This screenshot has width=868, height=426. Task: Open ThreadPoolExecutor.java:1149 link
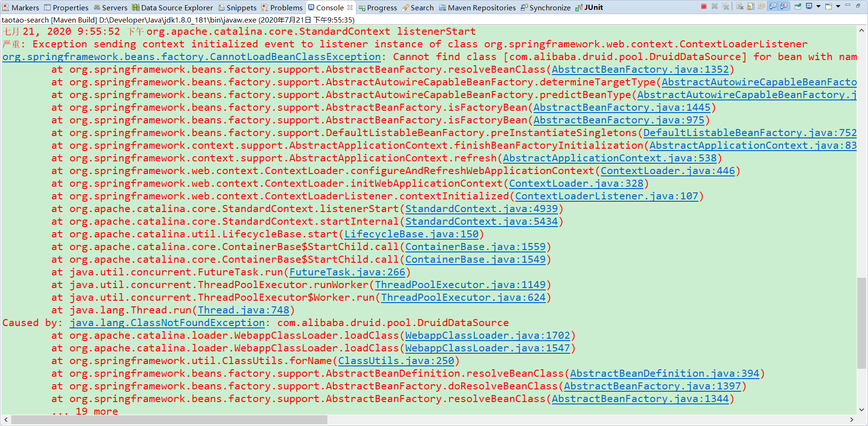460,285
